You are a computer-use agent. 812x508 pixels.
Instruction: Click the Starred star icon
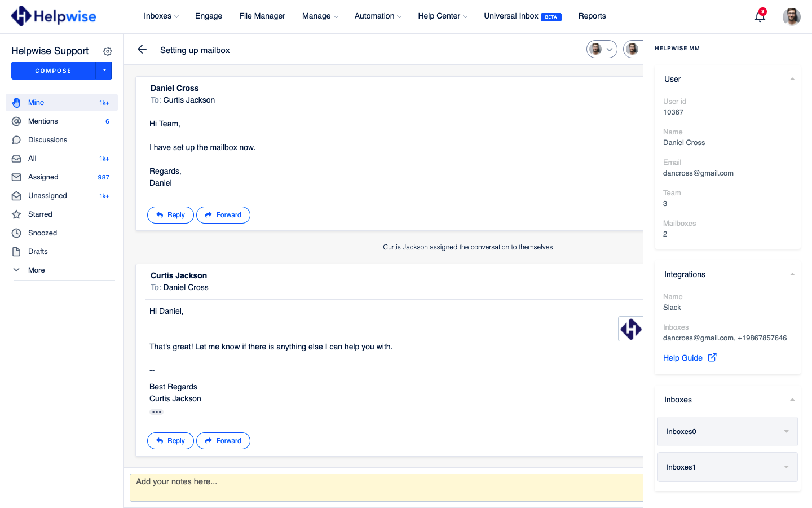coord(16,214)
